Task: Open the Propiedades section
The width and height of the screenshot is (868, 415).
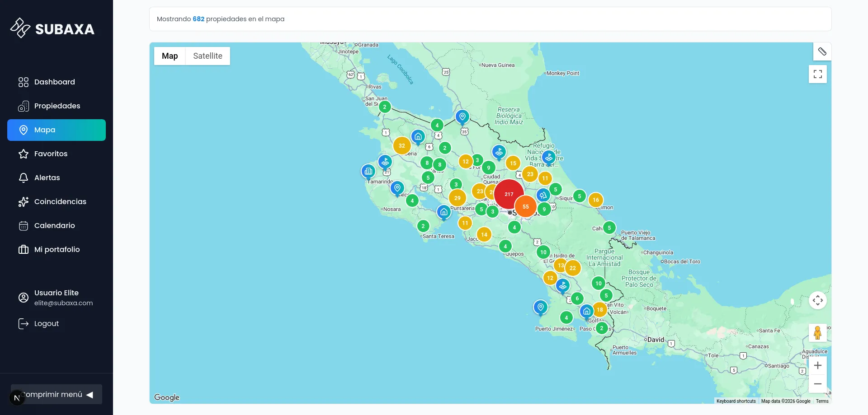Action: 57,106
